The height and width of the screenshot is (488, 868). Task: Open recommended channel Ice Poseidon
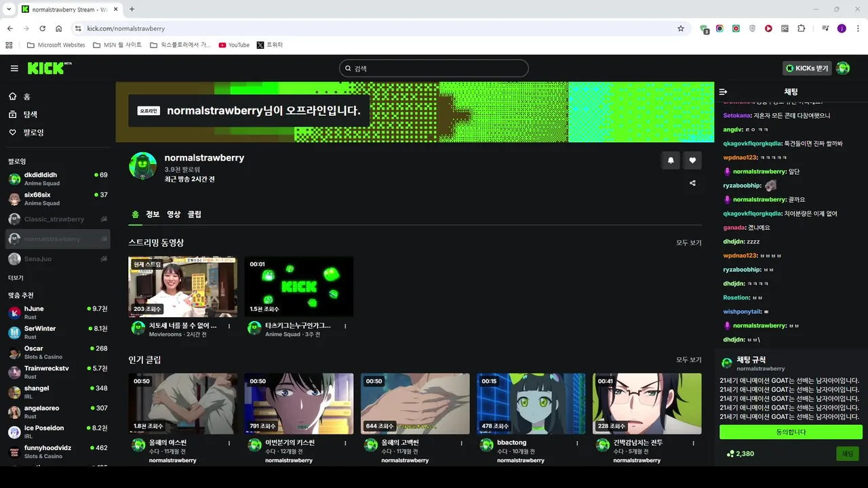click(58, 432)
